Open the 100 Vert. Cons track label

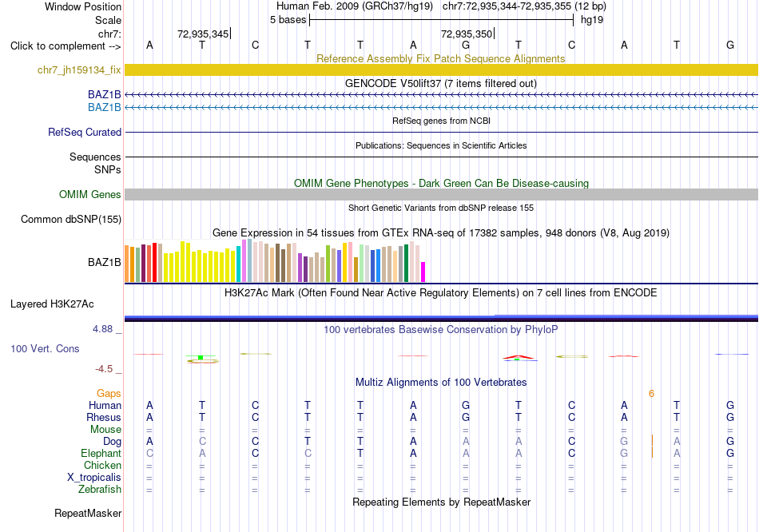pyautogui.click(x=45, y=348)
